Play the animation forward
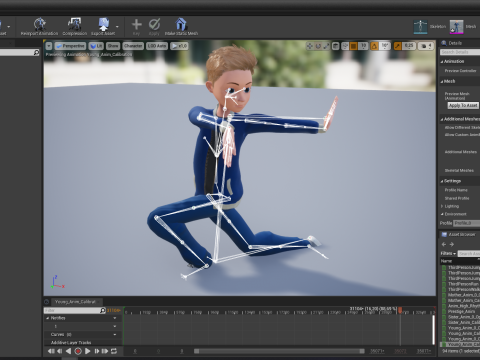This screenshot has width=480, height=360. coord(87,351)
